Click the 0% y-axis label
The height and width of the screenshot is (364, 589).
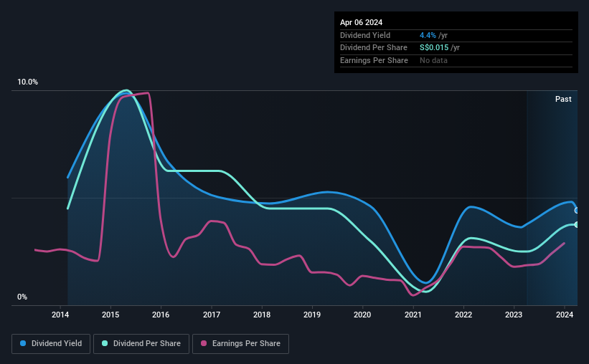point(22,297)
